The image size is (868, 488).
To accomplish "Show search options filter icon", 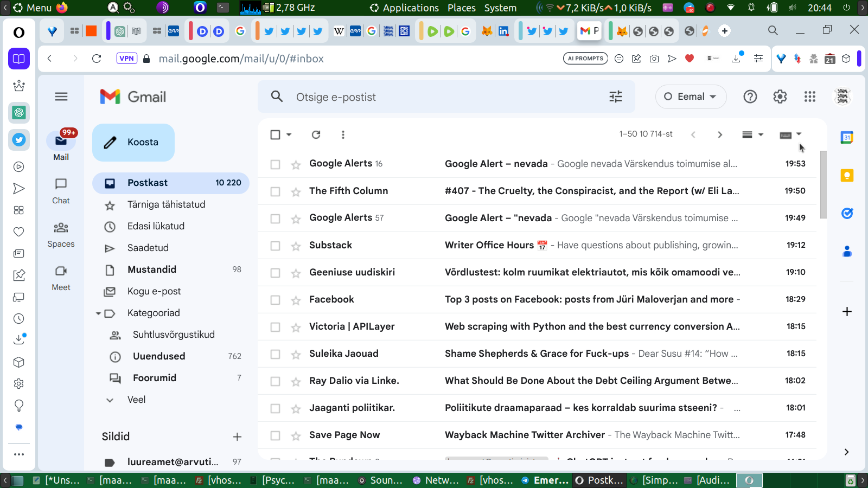I will coord(615,97).
